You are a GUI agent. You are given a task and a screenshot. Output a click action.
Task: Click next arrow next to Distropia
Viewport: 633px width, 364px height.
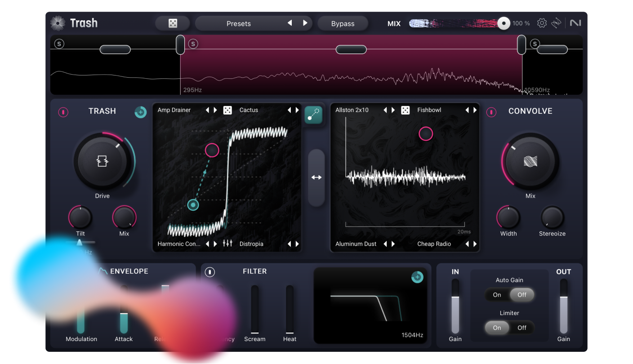pyautogui.click(x=297, y=244)
